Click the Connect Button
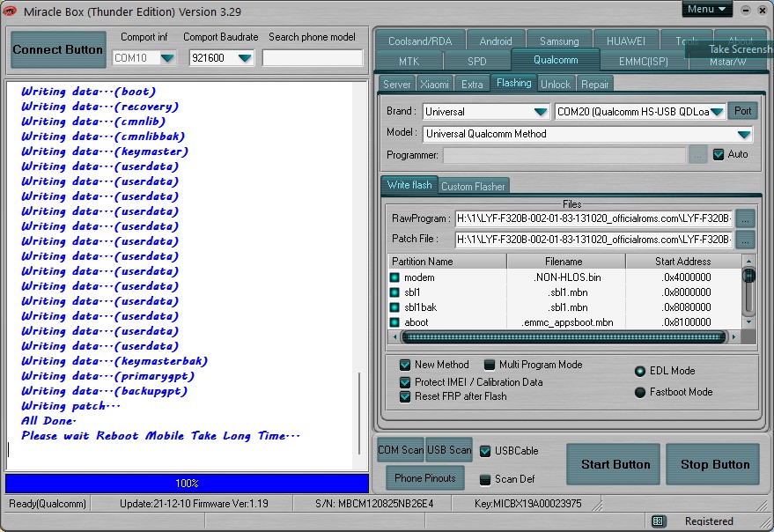 58,50
